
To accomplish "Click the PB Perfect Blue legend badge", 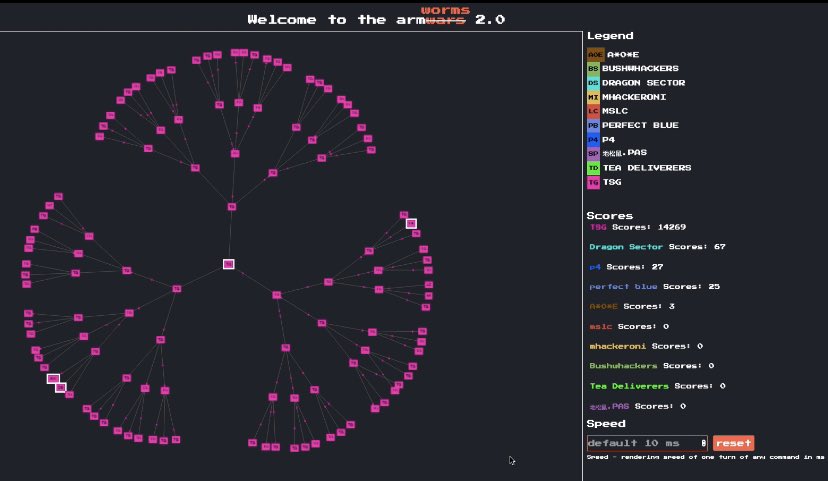I will click(593, 125).
